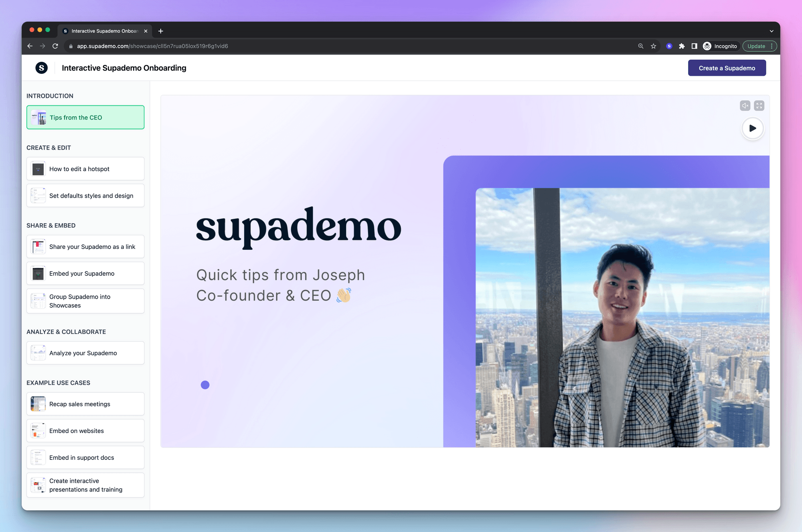Open the browser extensions puzzle icon

pyautogui.click(x=682, y=46)
